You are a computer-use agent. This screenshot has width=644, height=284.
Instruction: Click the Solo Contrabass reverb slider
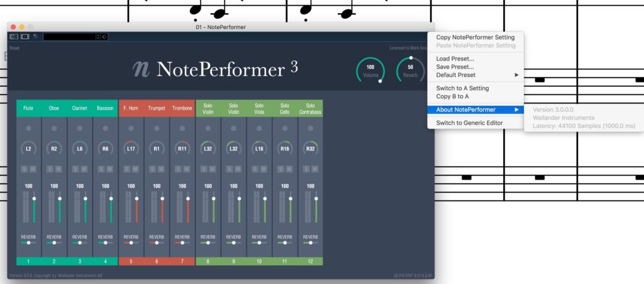click(311, 243)
